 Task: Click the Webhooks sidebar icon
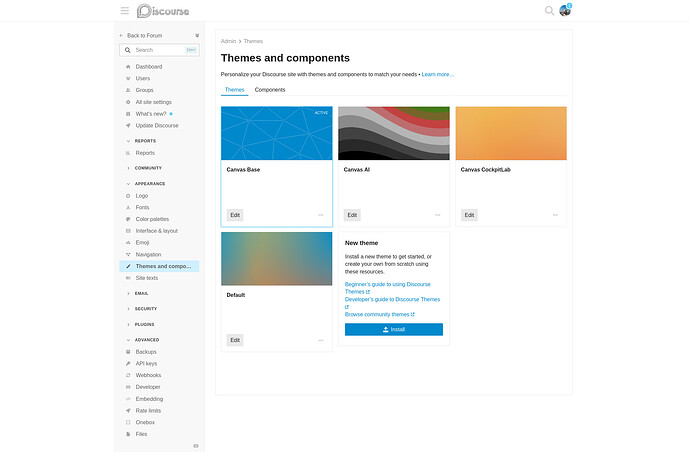[128, 375]
